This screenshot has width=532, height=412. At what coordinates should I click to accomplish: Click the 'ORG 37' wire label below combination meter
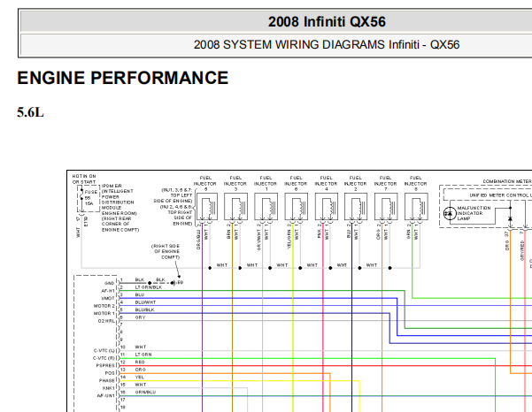coord(507,240)
